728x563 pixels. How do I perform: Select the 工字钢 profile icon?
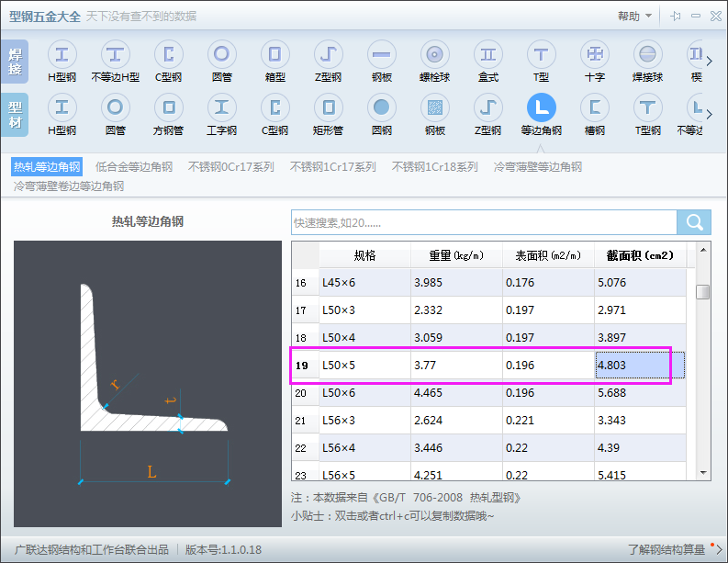(x=221, y=108)
